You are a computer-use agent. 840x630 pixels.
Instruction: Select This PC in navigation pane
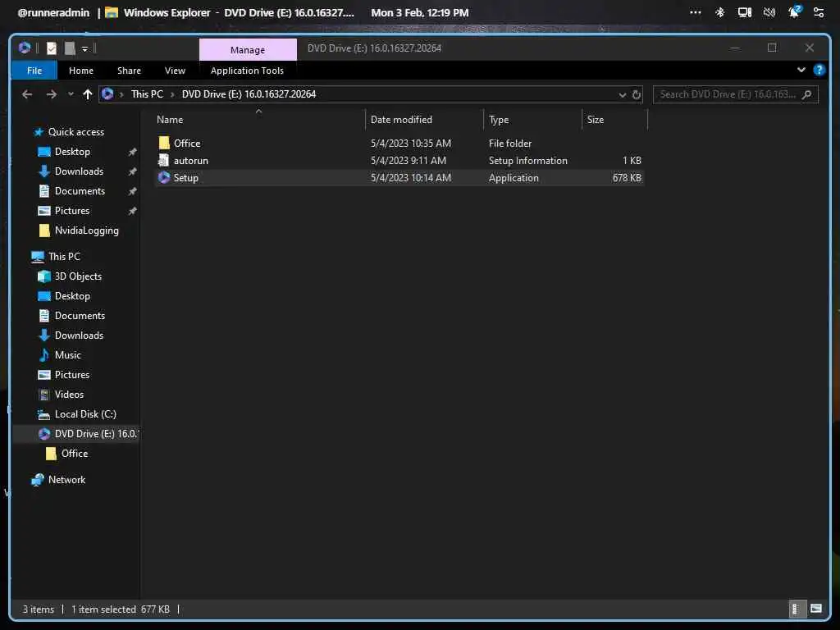tap(64, 257)
